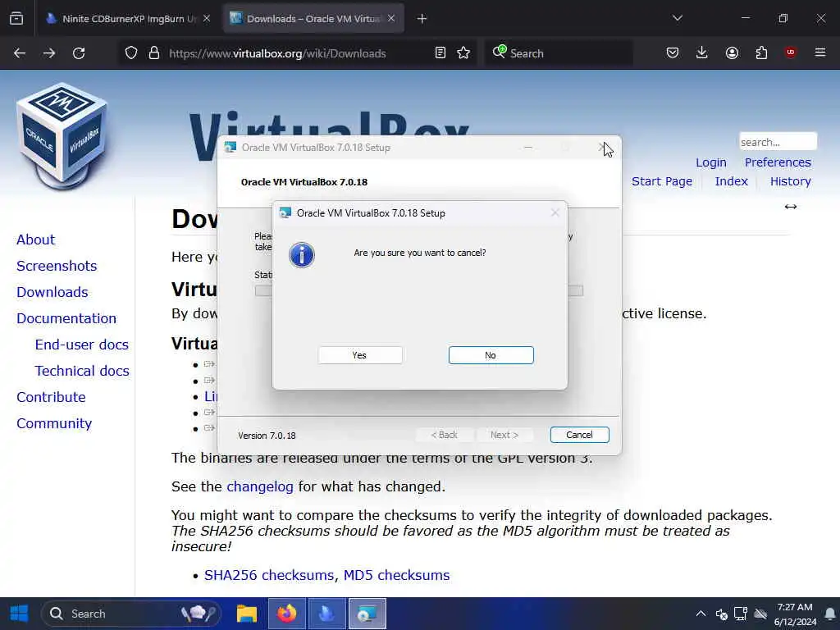Image resolution: width=840 pixels, height=630 pixels.
Task: Choose No in the cancel confirmation dialog
Action: click(x=491, y=355)
